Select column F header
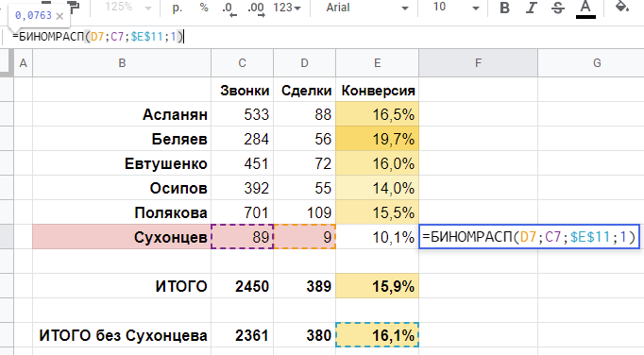The image size is (644, 355). (478, 63)
